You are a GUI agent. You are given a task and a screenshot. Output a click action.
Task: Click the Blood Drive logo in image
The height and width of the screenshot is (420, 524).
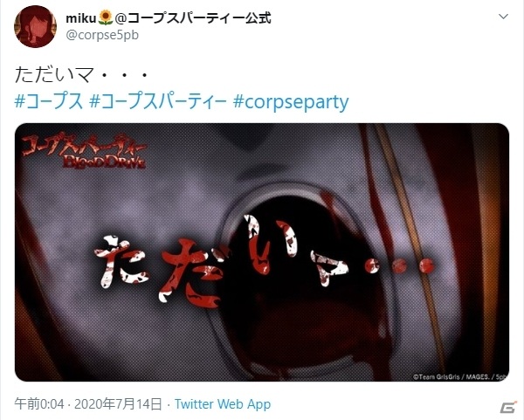84,152
